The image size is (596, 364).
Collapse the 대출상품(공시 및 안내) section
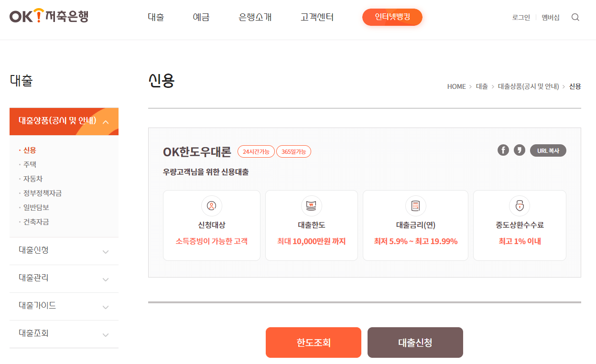pos(64,121)
